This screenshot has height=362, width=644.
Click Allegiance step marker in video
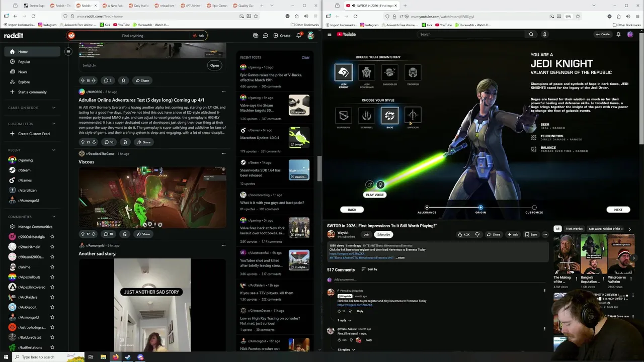point(427,208)
